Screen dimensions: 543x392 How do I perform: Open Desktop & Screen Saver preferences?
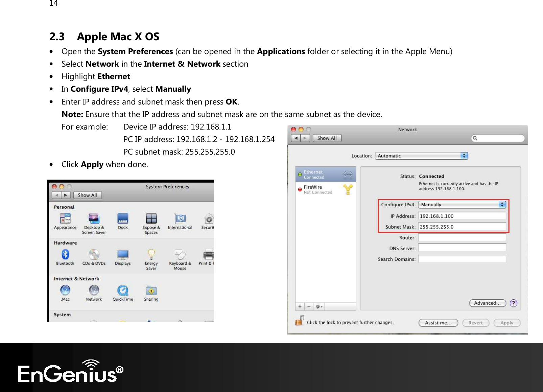pyautogui.click(x=94, y=224)
